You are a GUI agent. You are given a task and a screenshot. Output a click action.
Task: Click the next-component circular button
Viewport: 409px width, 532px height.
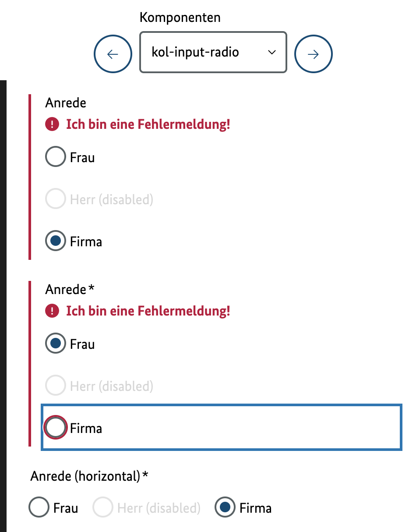pos(313,53)
